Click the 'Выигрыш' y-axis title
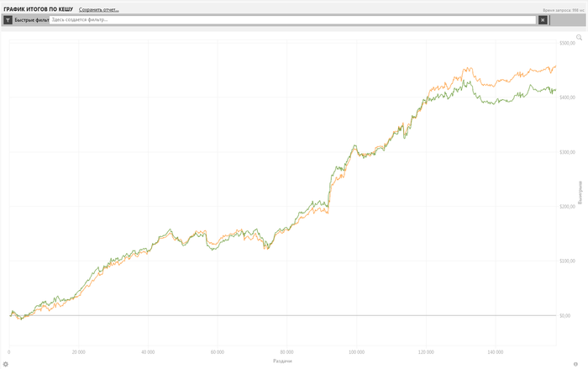The image size is (588, 369). pyautogui.click(x=580, y=192)
